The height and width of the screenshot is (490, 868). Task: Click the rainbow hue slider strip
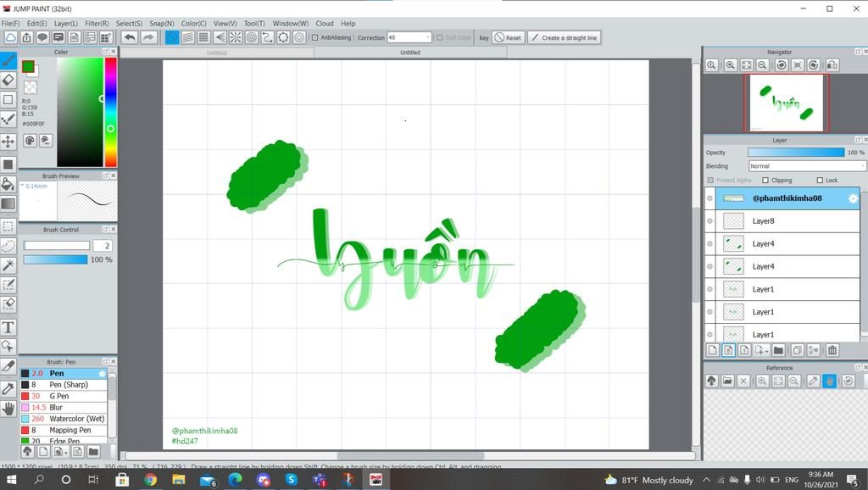tap(111, 111)
